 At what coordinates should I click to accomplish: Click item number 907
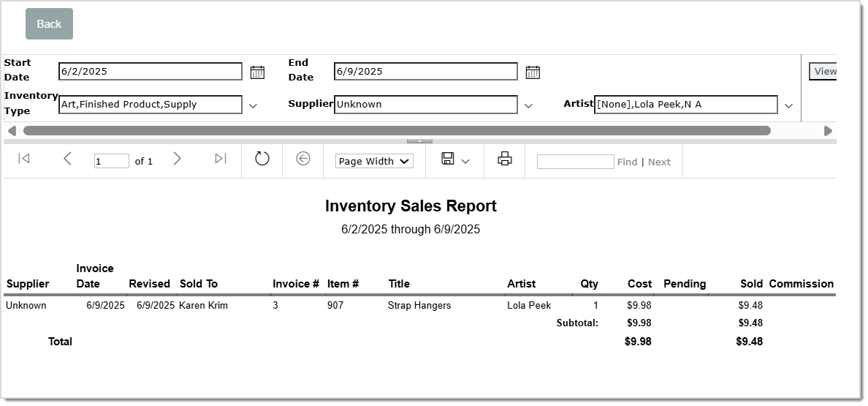click(x=335, y=306)
